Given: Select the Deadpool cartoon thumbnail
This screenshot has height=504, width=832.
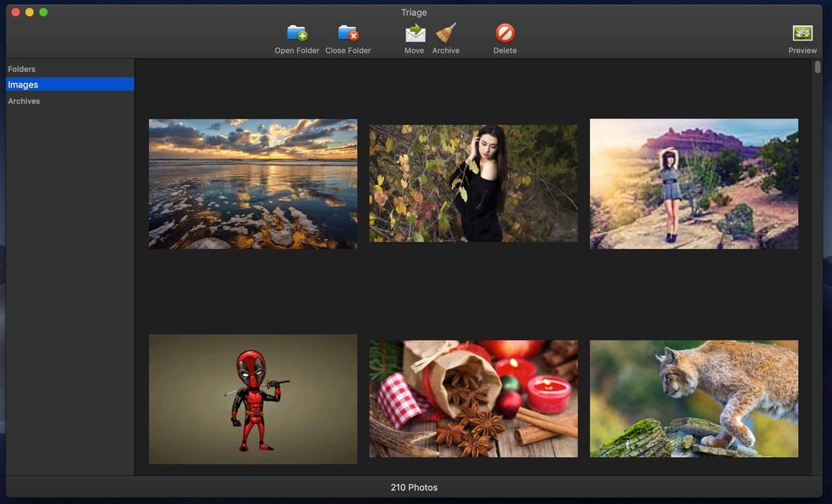Looking at the screenshot, I should [253, 399].
